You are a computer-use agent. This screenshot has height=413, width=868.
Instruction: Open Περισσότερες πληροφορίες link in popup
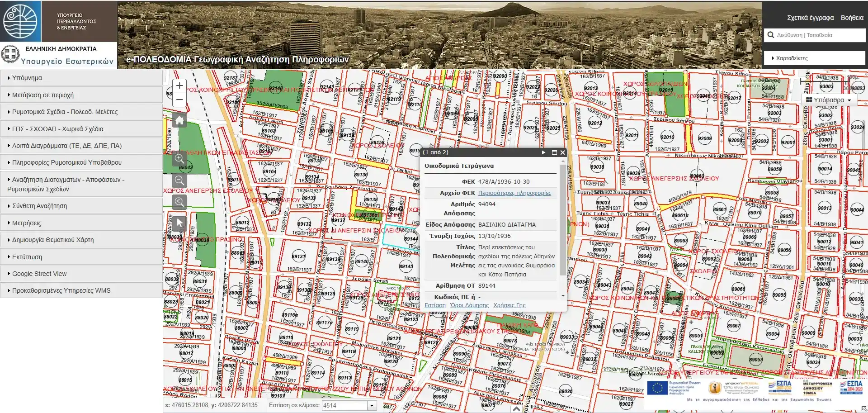coord(514,193)
